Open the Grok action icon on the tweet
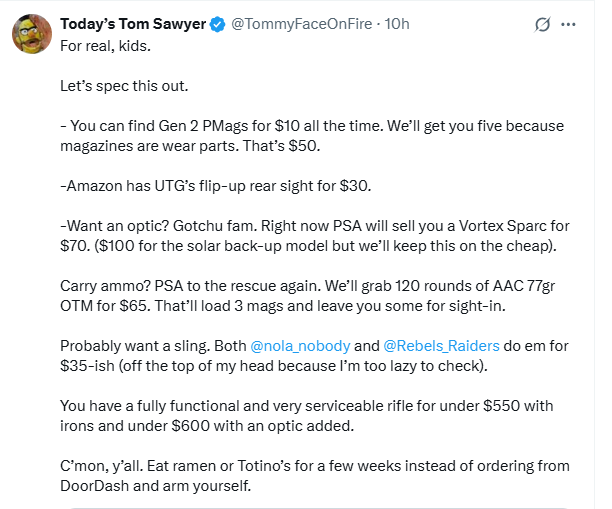The width and height of the screenshot is (612, 509). (544, 24)
